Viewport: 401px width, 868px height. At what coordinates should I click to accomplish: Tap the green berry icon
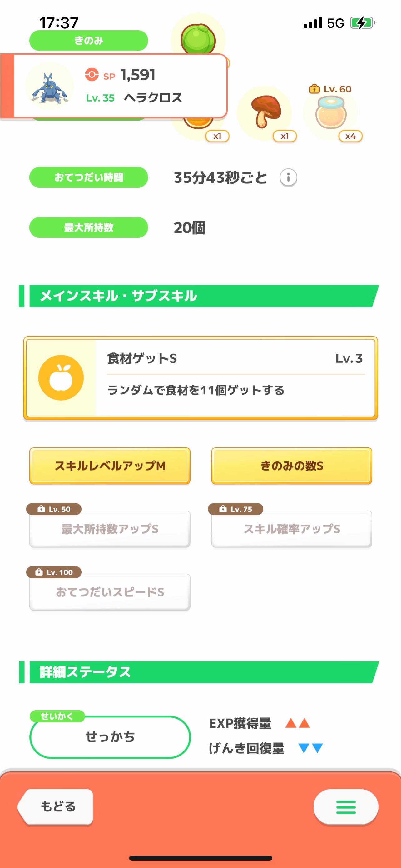(198, 39)
